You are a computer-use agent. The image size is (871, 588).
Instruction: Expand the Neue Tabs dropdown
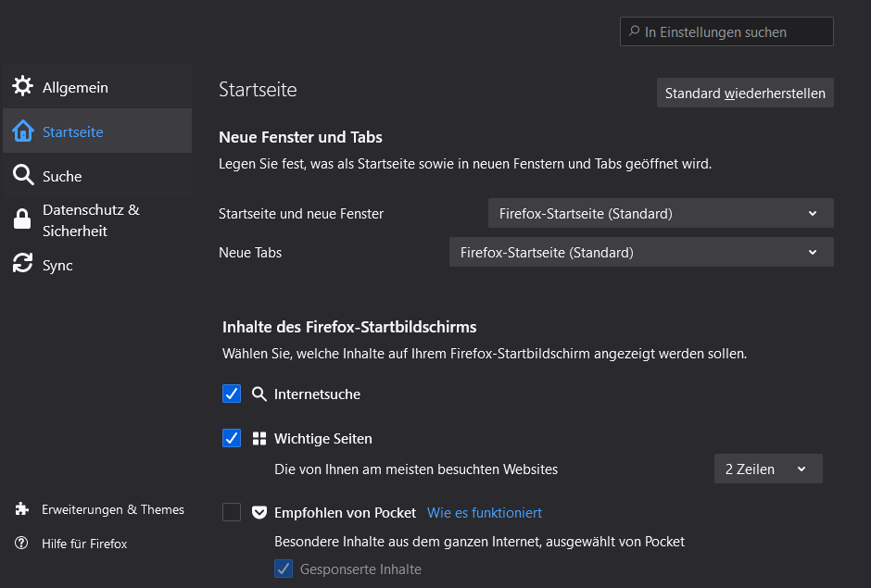pyautogui.click(x=641, y=252)
